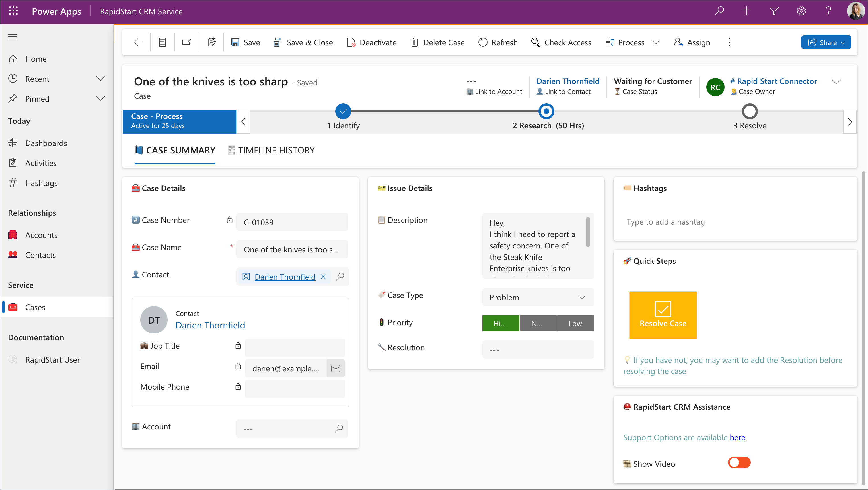Click the Description scrollbar
The height and width of the screenshot is (490, 868).
(x=588, y=232)
